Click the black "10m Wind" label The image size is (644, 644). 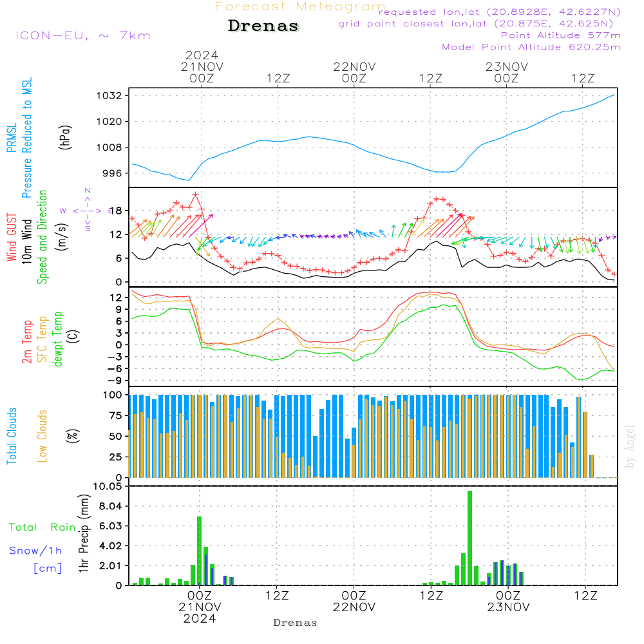(26, 241)
